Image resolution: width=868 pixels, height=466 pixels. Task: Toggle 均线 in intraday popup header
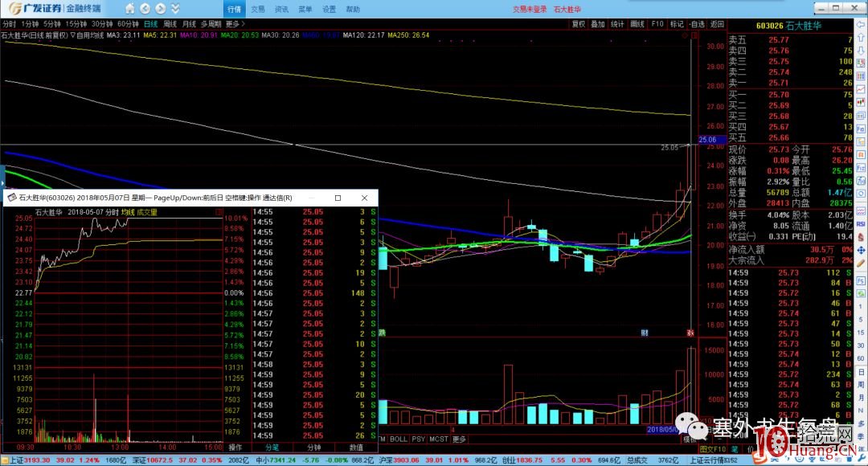[x=128, y=213]
